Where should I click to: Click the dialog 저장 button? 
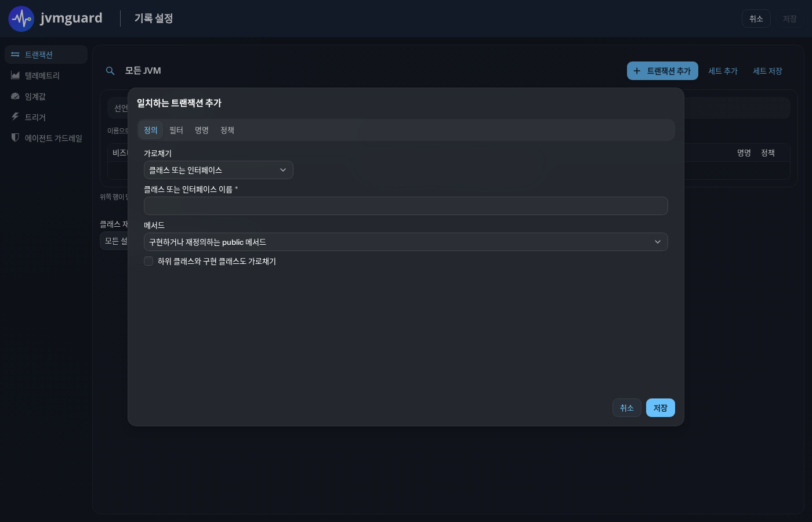click(661, 408)
